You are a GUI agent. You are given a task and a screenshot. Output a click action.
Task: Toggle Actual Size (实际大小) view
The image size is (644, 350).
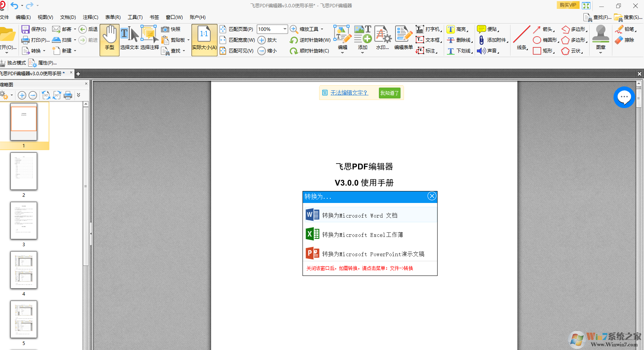point(204,39)
